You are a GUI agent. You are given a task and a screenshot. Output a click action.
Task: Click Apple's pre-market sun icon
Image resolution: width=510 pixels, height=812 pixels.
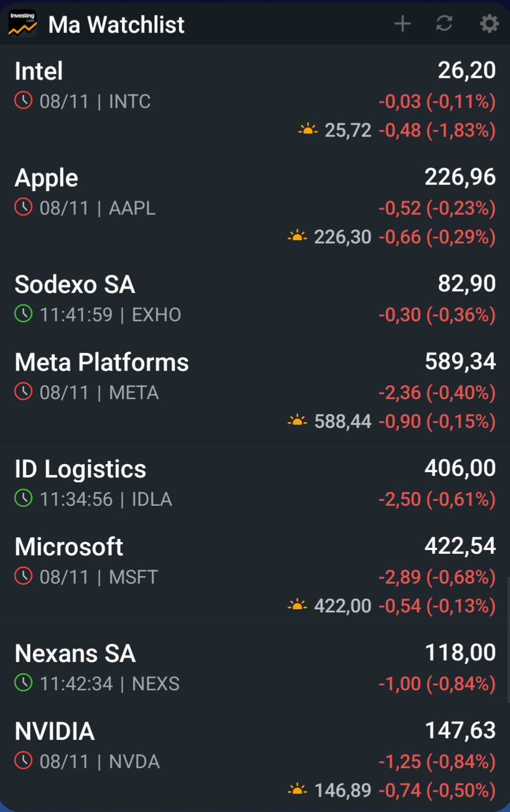coord(297,236)
